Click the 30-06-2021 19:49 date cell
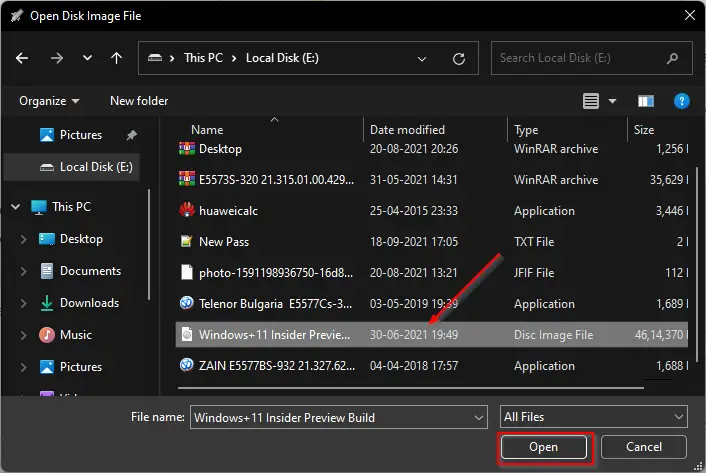This screenshot has height=473, width=706. point(414,335)
